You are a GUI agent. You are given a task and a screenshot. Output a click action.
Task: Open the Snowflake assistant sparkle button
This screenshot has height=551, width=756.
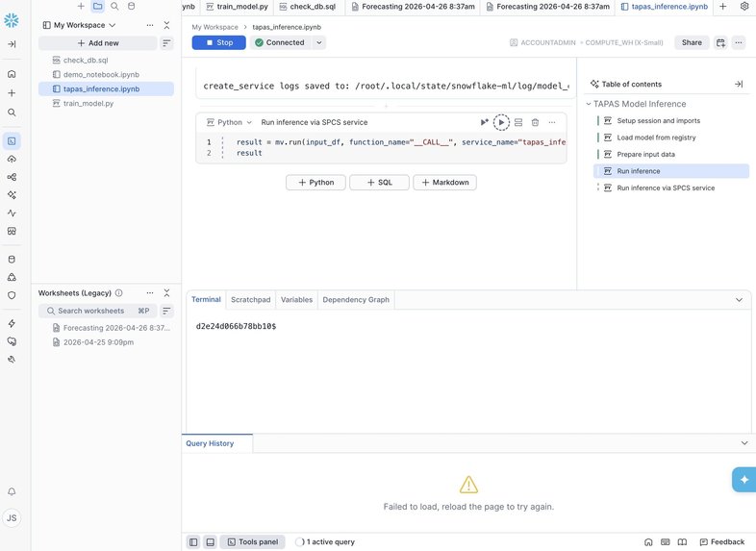pyautogui.click(x=743, y=480)
